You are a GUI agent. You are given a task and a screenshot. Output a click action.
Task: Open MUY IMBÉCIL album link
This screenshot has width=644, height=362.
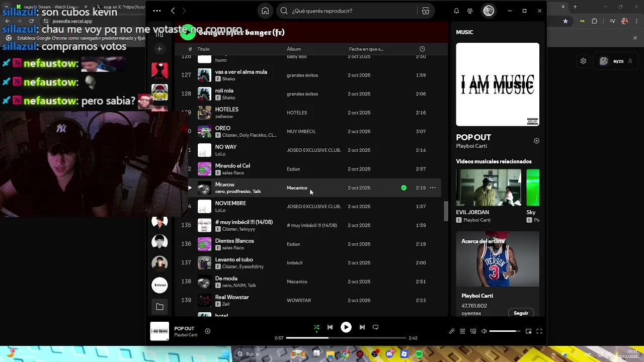click(x=301, y=131)
